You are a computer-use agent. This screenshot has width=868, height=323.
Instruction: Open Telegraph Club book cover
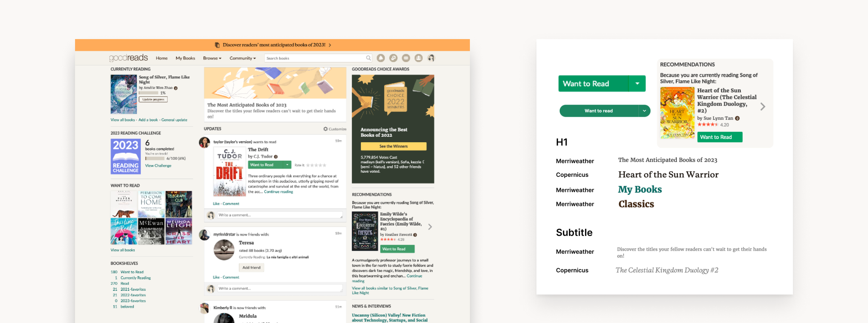pyautogui.click(x=179, y=204)
